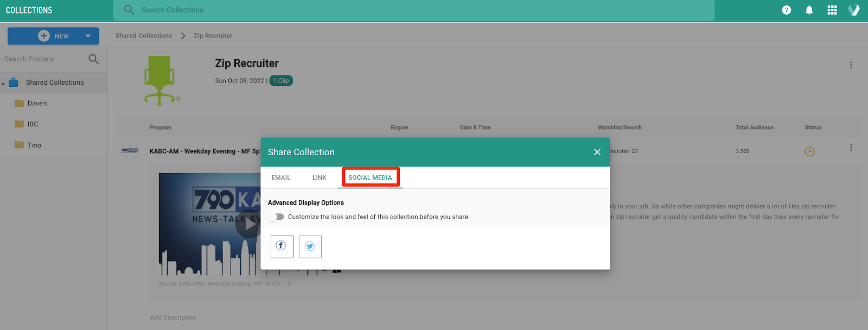The height and width of the screenshot is (330, 868).
Task: Open the help question mark icon
Action: click(x=787, y=10)
